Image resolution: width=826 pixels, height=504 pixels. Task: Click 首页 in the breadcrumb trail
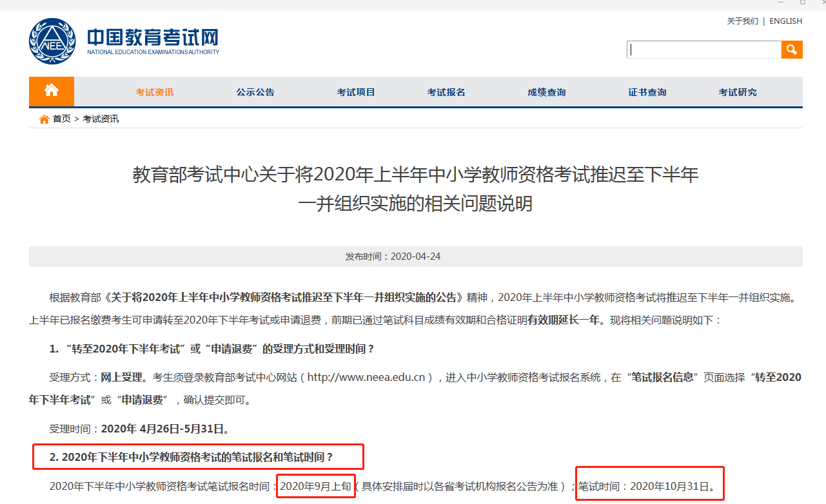(62, 119)
